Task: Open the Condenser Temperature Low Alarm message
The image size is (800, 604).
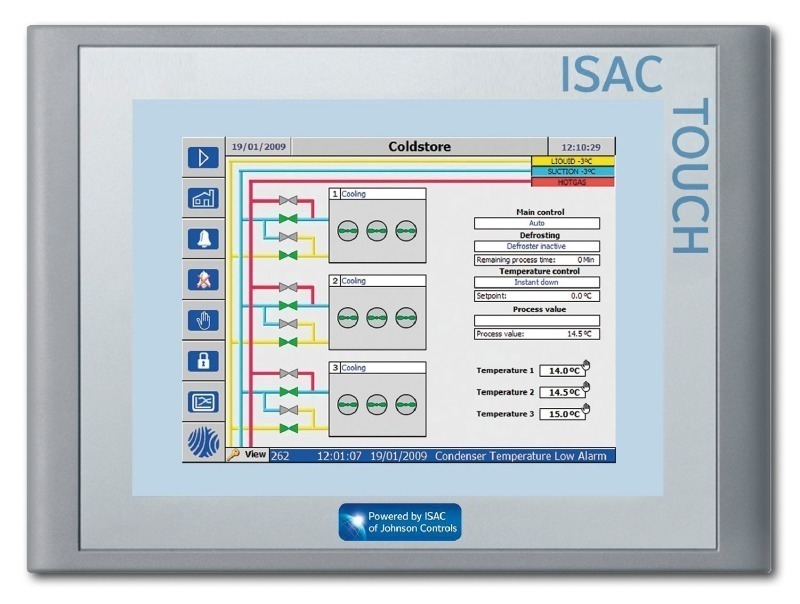Action: click(x=520, y=456)
